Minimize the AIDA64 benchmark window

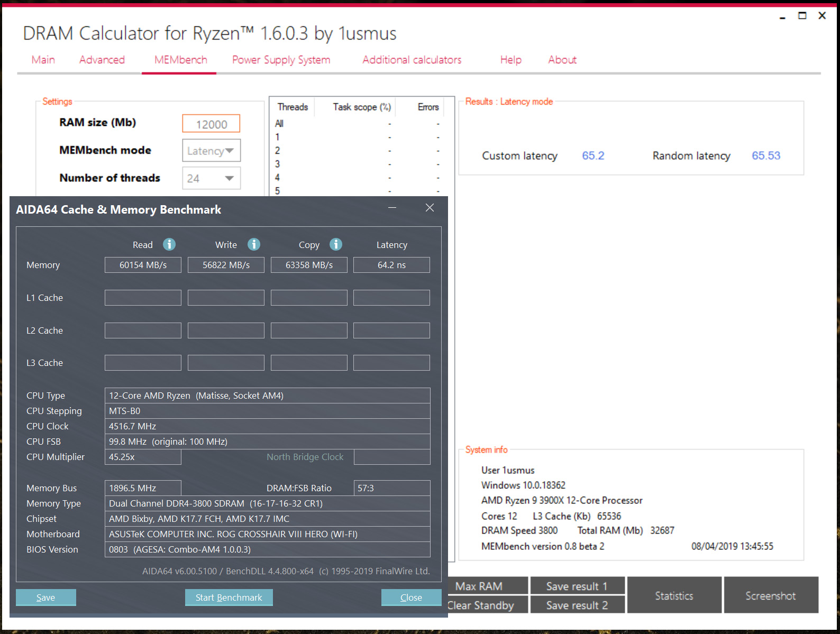pos(392,208)
